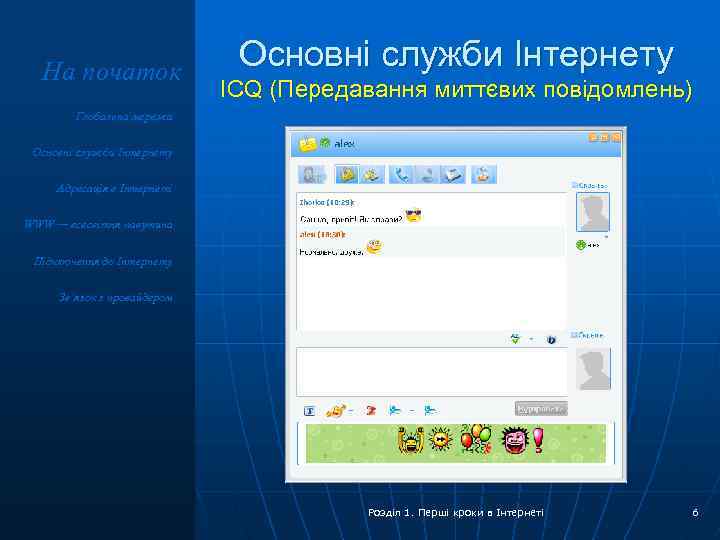Open 'Глобальна мережа' sidebar link
Image resolution: width=720 pixels, height=540 pixels.
pos(124,117)
